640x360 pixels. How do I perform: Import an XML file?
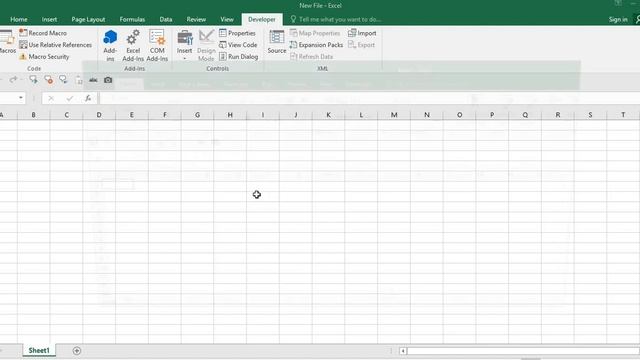pyautogui.click(x=362, y=33)
